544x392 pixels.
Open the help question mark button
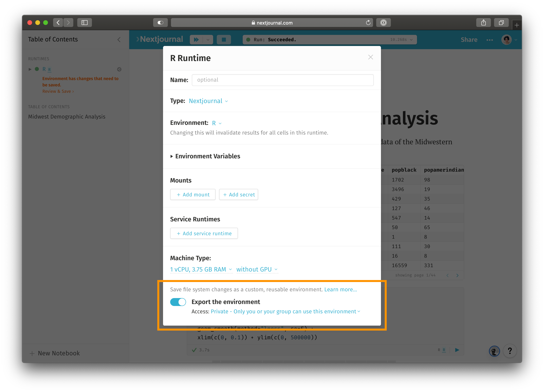[510, 351]
